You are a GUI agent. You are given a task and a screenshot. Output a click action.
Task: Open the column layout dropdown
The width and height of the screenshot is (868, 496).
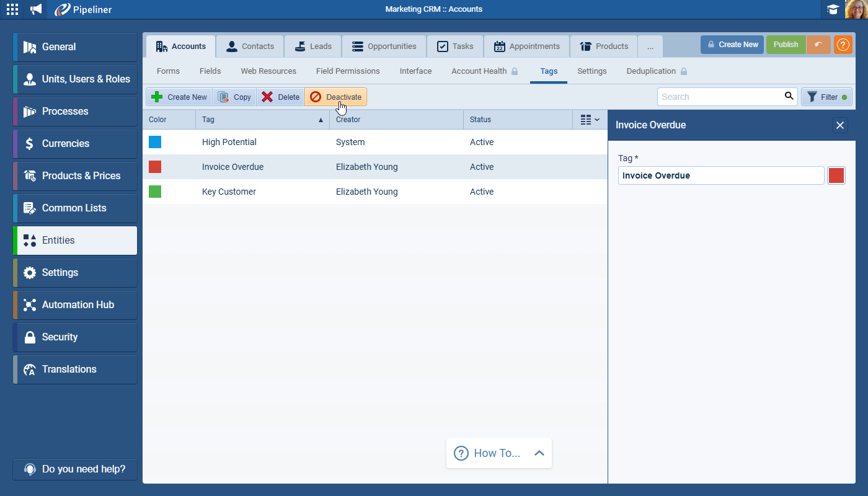coord(590,120)
